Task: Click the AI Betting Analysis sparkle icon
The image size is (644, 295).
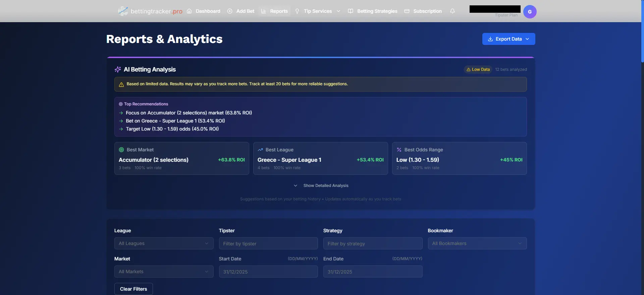Action: pos(118,69)
